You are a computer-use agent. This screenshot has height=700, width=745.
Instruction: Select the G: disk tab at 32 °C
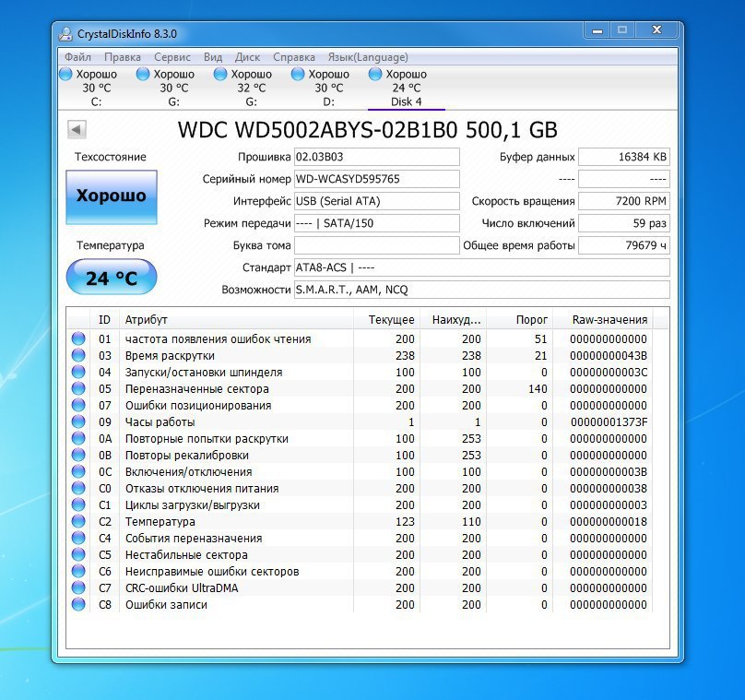click(x=252, y=88)
